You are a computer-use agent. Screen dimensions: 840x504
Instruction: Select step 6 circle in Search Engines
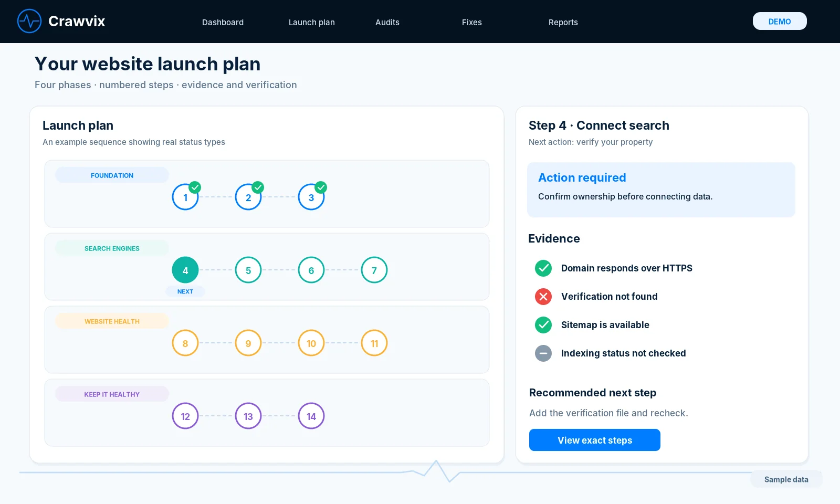(x=311, y=270)
